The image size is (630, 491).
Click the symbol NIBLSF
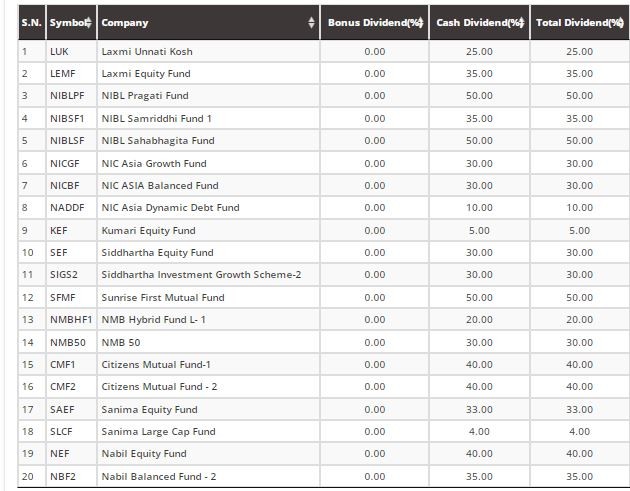(67, 141)
